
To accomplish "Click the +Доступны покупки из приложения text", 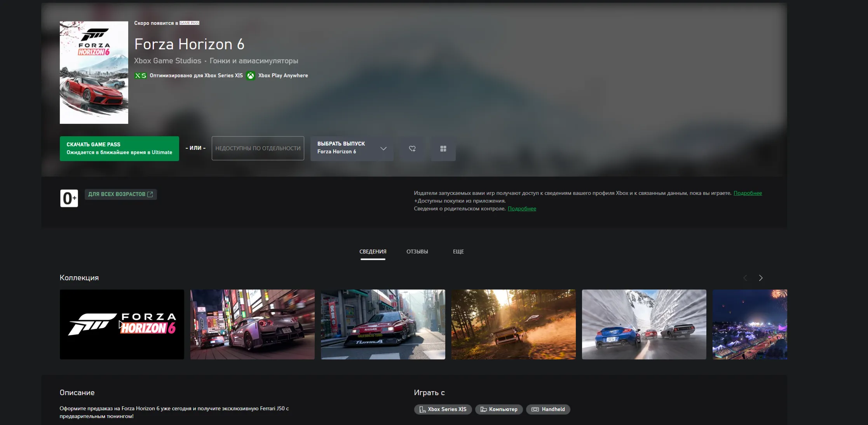I will click(460, 201).
